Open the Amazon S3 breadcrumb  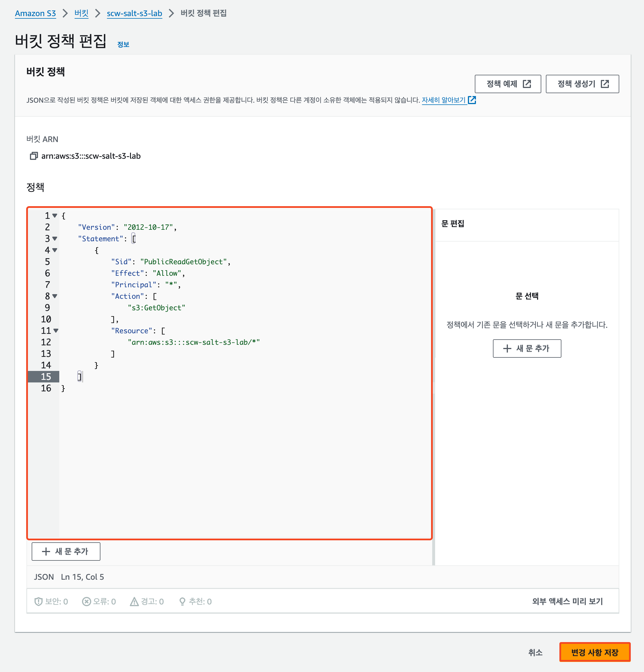(35, 14)
